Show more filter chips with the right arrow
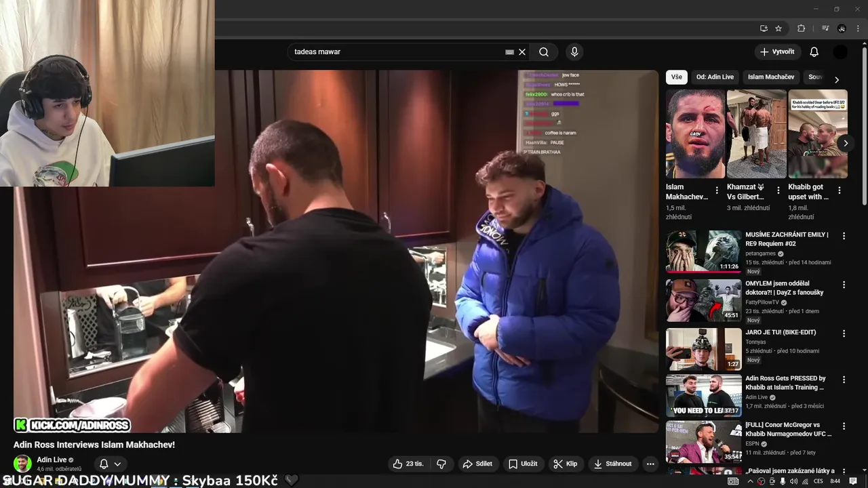 [x=837, y=79]
